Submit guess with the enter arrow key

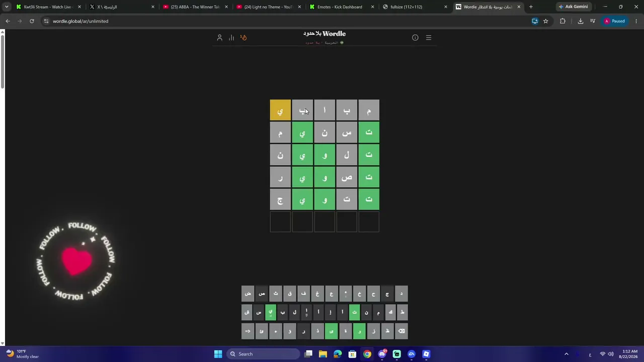click(248, 331)
